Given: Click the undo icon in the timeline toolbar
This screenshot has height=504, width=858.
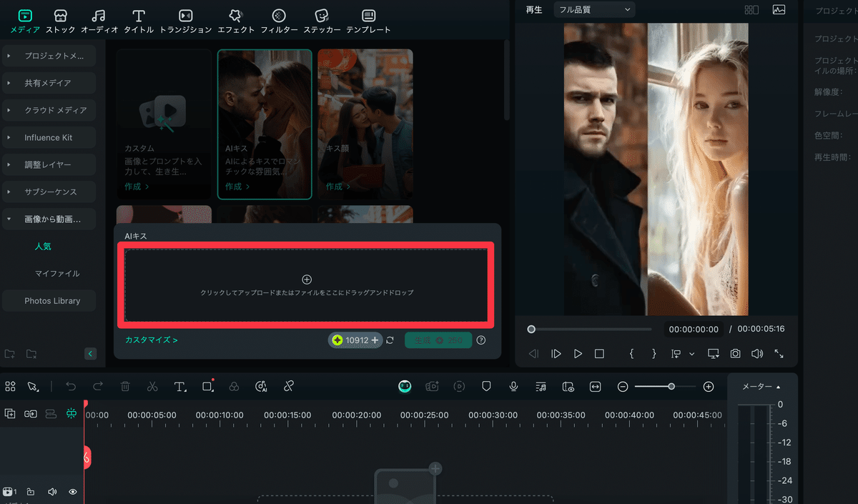Looking at the screenshot, I should pos(71,386).
